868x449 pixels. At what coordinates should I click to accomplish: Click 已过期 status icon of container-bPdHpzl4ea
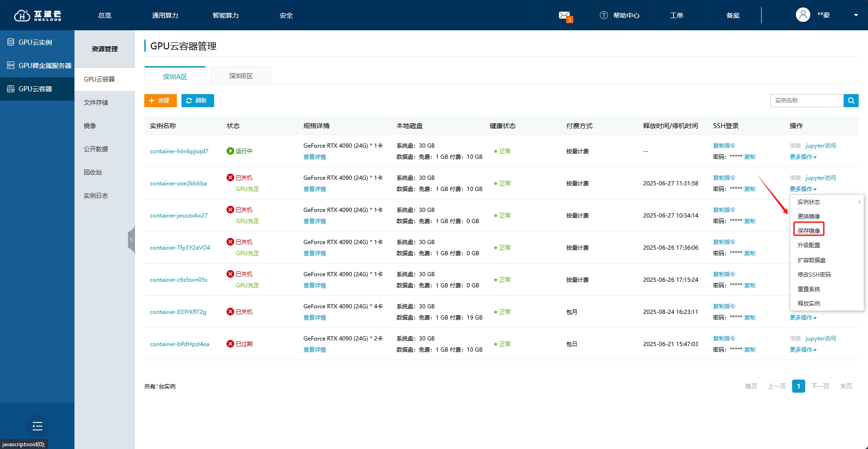[230, 344]
